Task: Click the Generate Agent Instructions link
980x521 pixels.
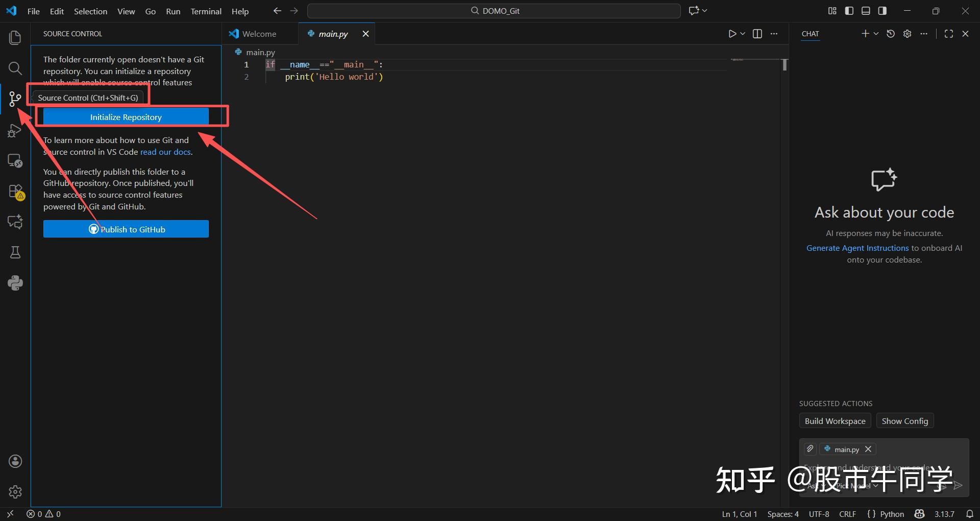Action: 857,248
